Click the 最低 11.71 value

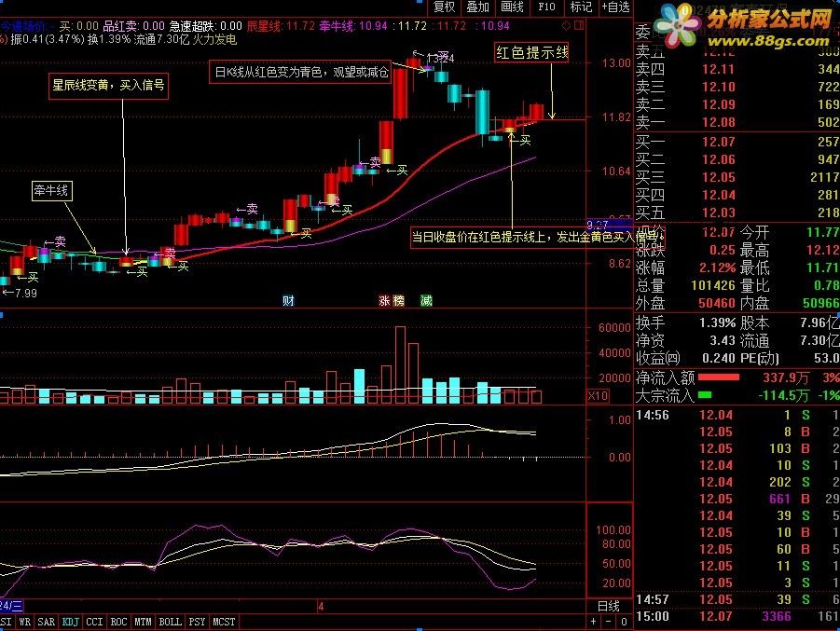pos(823,267)
